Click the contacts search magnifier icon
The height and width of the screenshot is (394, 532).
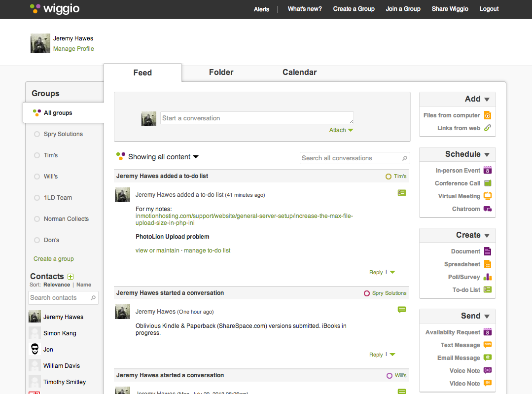click(93, 298)
